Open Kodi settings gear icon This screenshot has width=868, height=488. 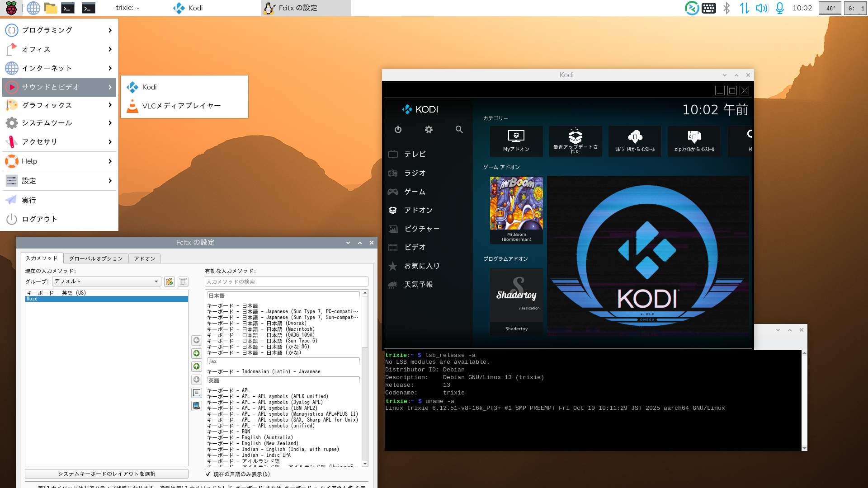(429, 130)
